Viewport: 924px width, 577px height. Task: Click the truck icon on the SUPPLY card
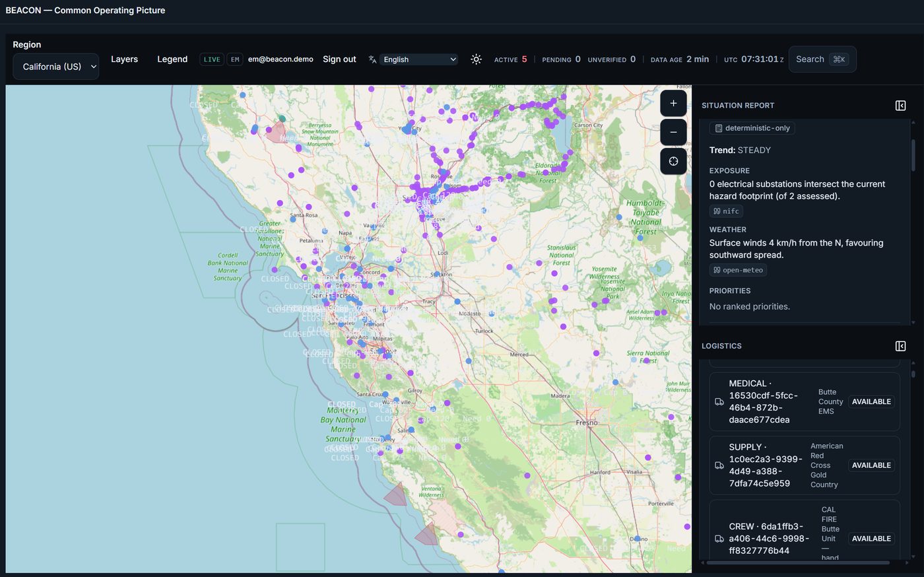click(x=719, y=465)
